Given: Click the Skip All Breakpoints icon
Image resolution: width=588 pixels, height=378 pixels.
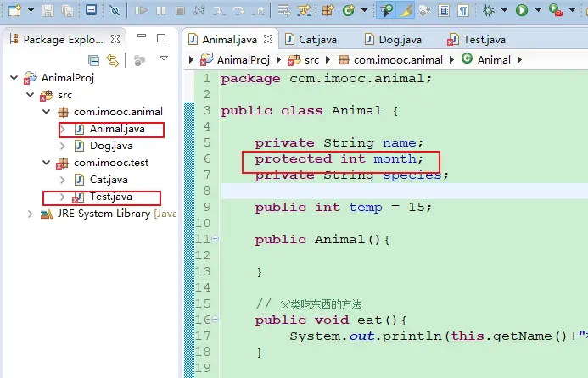Looking at the screenshot, I should point(115,10).
